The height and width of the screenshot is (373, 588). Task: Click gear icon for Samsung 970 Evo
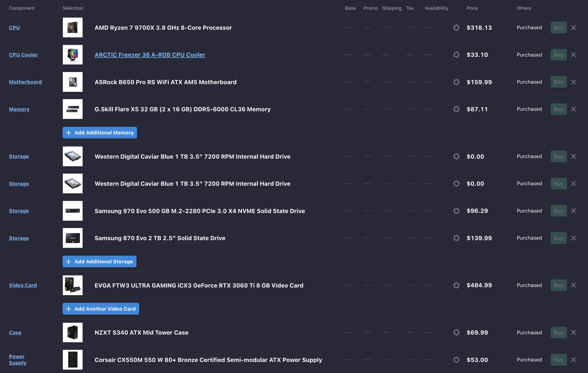click(456, 211)
